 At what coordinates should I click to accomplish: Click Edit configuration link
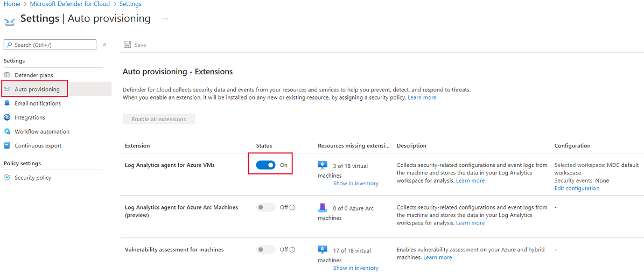click(x=577, y=188)
